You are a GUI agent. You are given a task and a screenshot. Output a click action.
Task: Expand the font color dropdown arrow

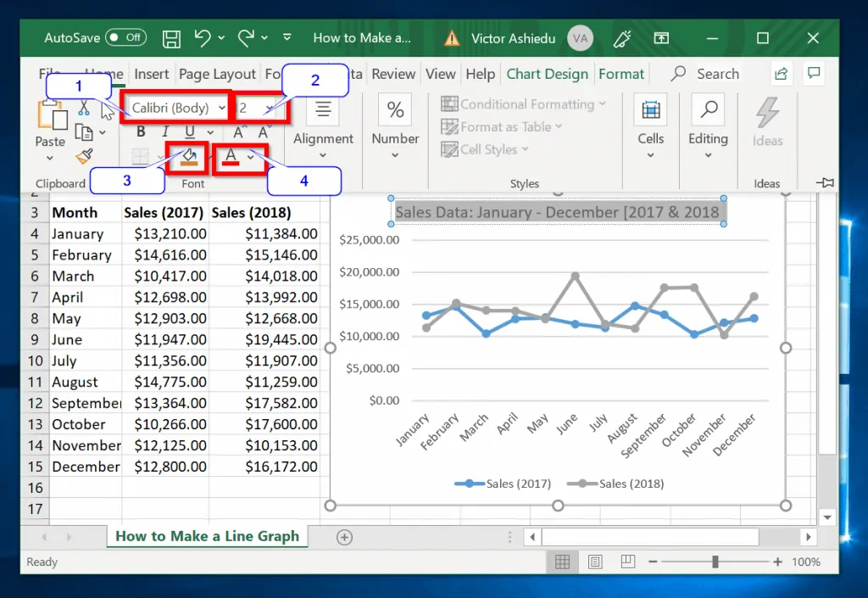[x=251, y=157]
